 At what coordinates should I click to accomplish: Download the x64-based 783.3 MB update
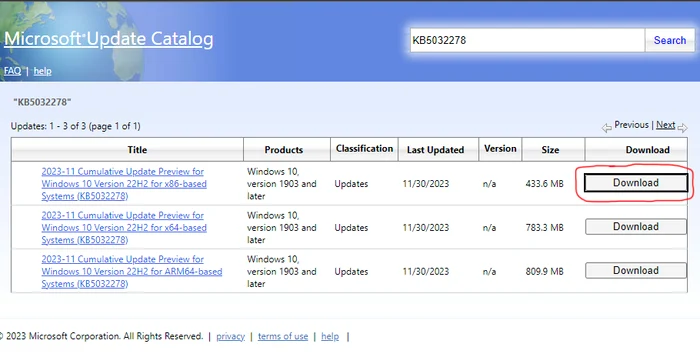tap(636, 226)
